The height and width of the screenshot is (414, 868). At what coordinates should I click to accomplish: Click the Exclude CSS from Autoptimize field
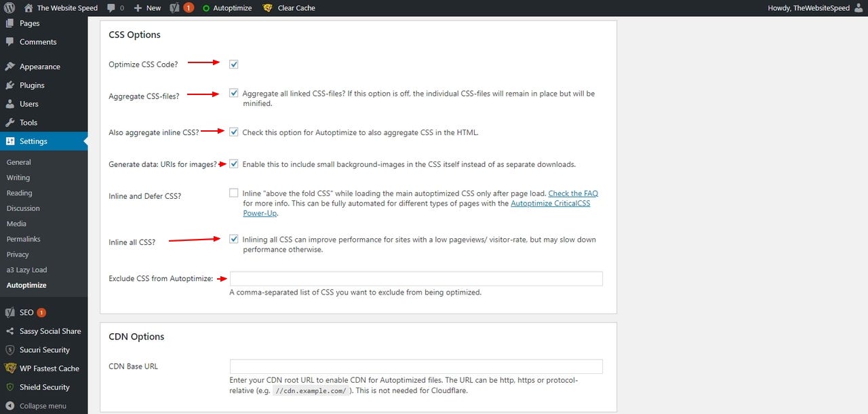(x=416, y=279)
